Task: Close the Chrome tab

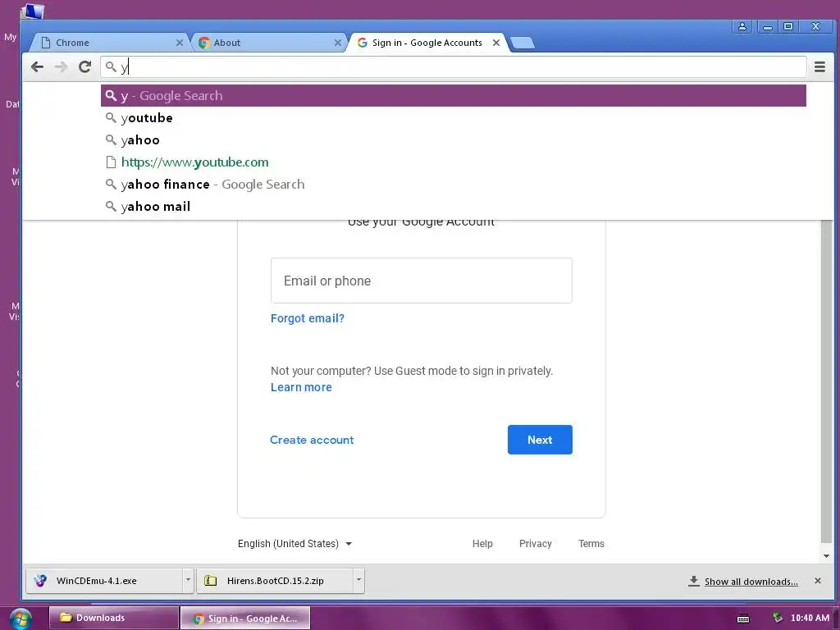Action: [180, 43]
